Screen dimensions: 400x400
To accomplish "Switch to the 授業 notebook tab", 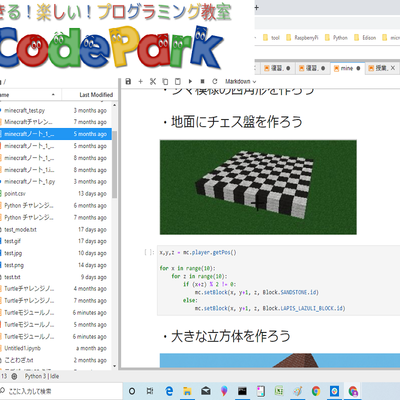I will 381,68.
